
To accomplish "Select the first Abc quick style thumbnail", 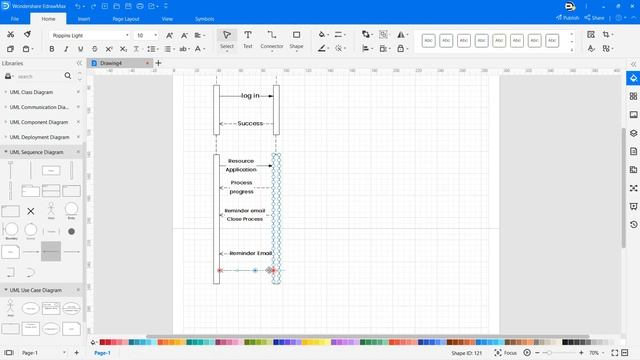I will click(428, 41).
